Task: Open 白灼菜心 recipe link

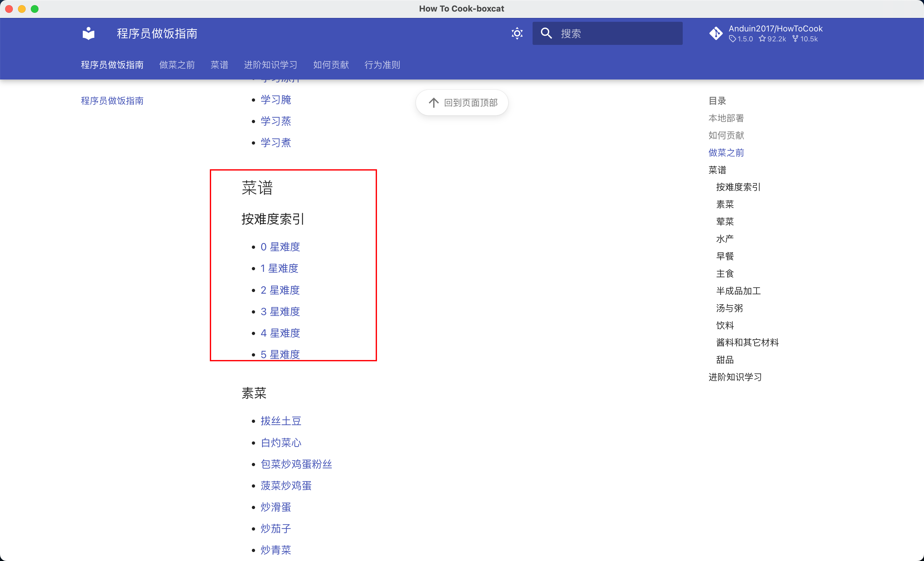Action: 281,443
